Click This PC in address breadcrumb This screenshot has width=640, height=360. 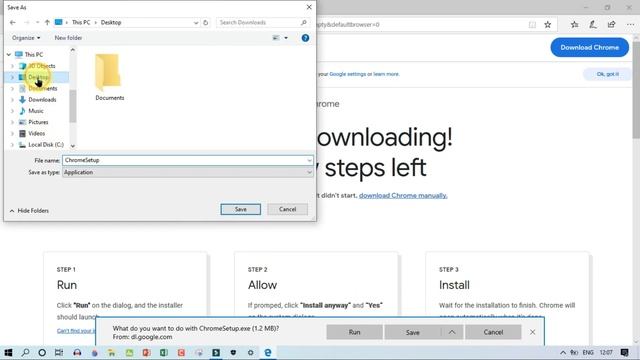[x=81, y=22]
